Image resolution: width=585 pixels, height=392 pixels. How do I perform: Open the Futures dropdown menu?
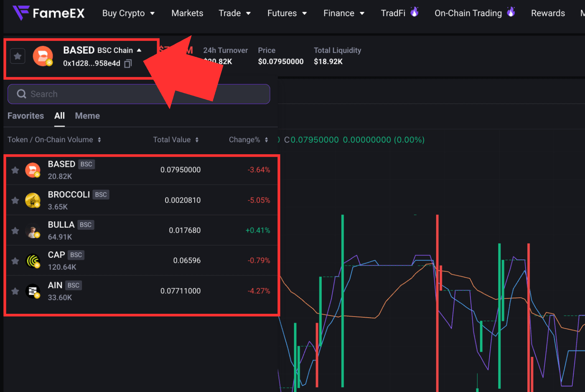pos(287,13)
